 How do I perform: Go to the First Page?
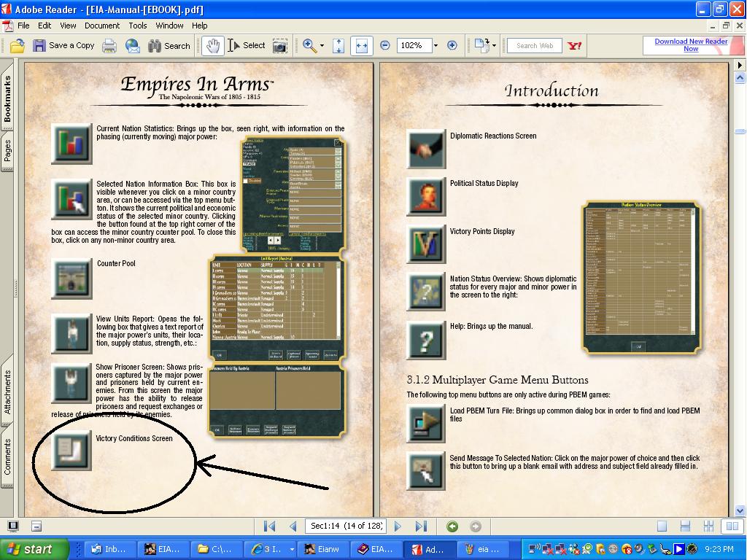[x=269, y=526]
